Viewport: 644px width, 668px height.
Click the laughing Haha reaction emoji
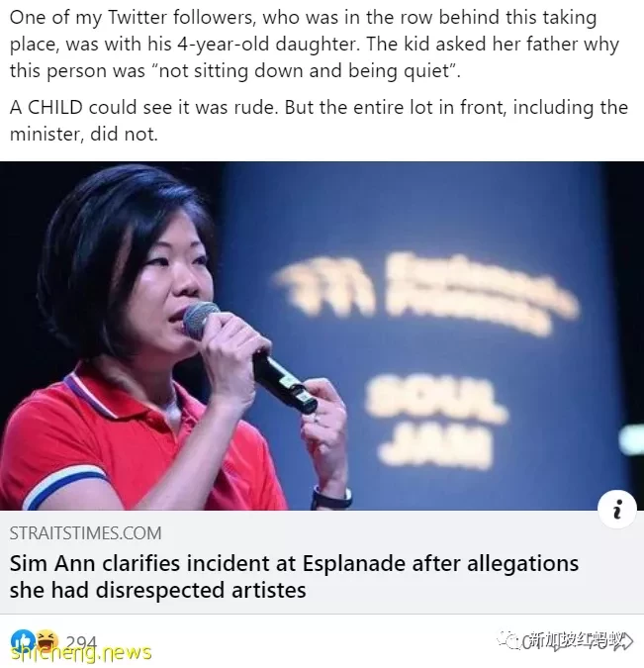click(x=46, y=640)
